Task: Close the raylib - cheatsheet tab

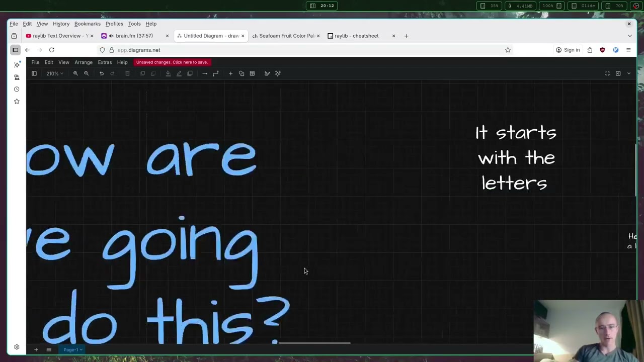Action: (393, 36)
